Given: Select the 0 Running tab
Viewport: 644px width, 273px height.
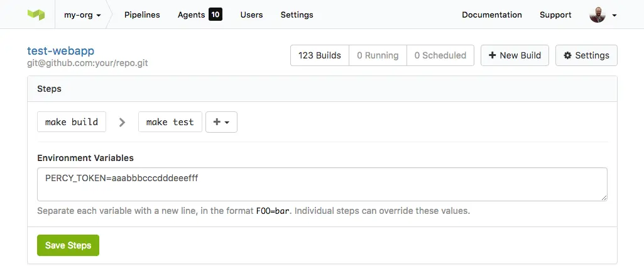Looking at the screenshot, I should pos(378,55).
